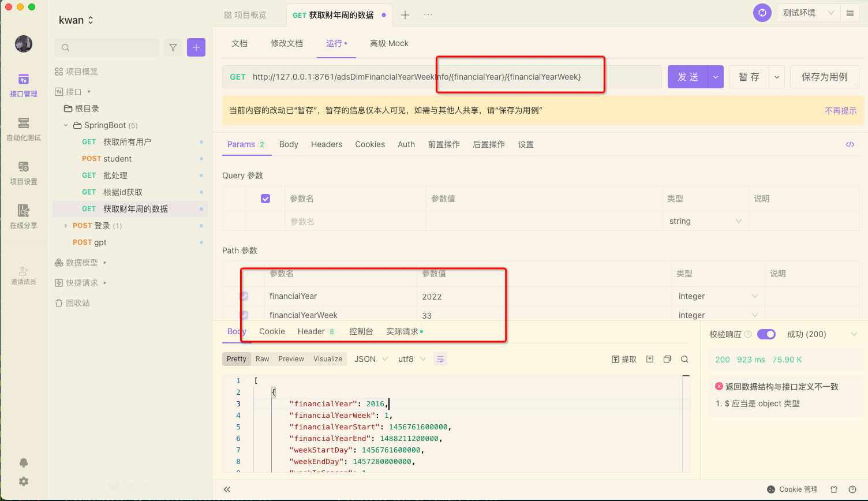868x501 pixels.
Task: Open the 回收站 recycle bin
Action: click(x=72, y=303)
